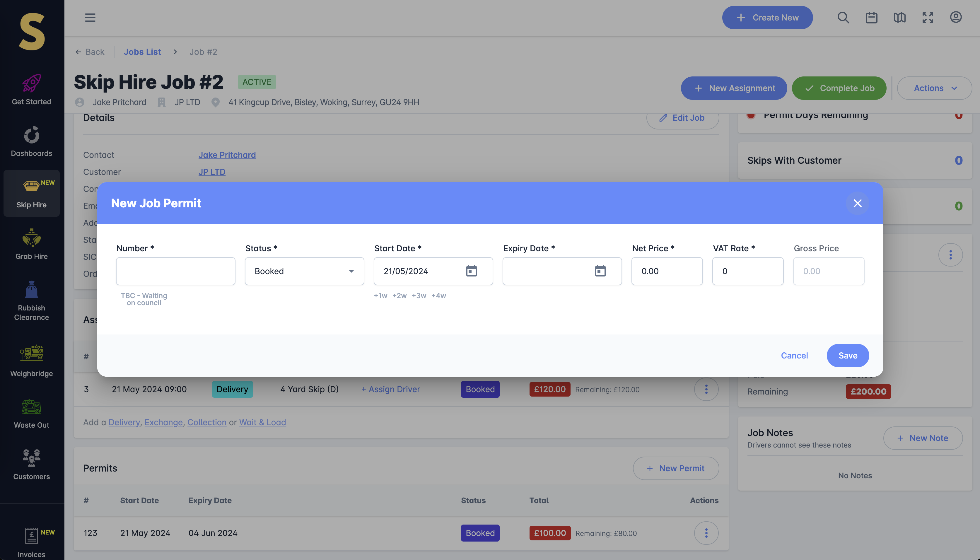Open the user profile icon
The width and height of the screenshot is (980, 560).
(955, 18)
